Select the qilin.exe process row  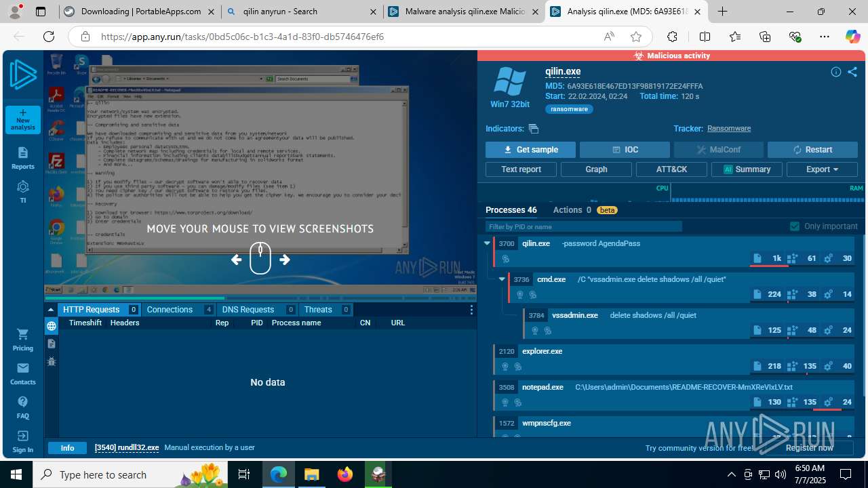(674, 251)
